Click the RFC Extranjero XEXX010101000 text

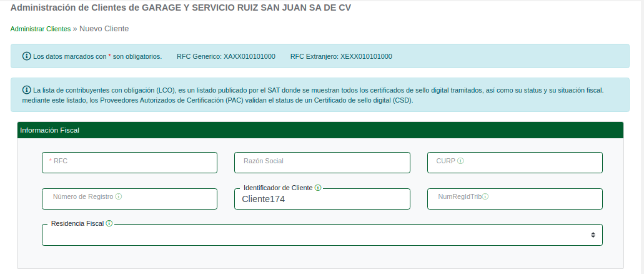341,56
